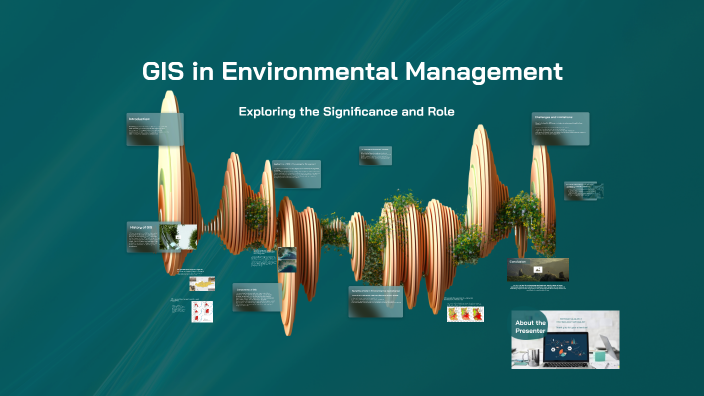This screenshot has width=704, height=396.
Task: Click the yellow region map thumbnail
Action: click(x=202, y=284)
